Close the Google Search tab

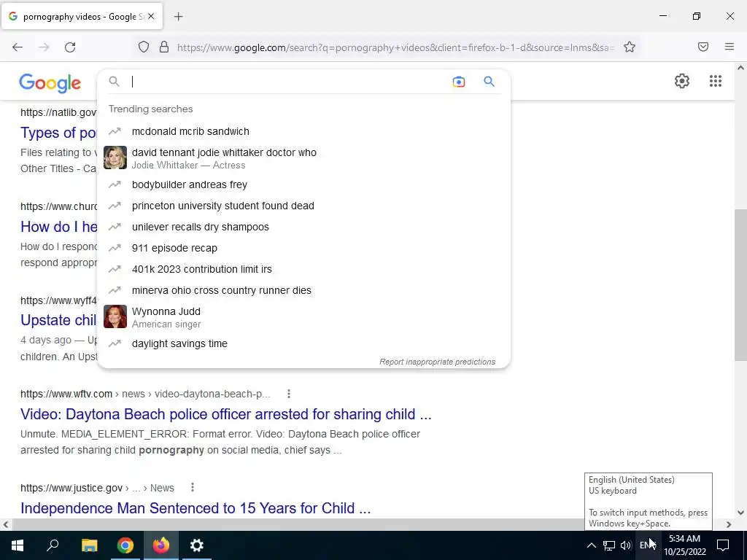tap(151, 16)
